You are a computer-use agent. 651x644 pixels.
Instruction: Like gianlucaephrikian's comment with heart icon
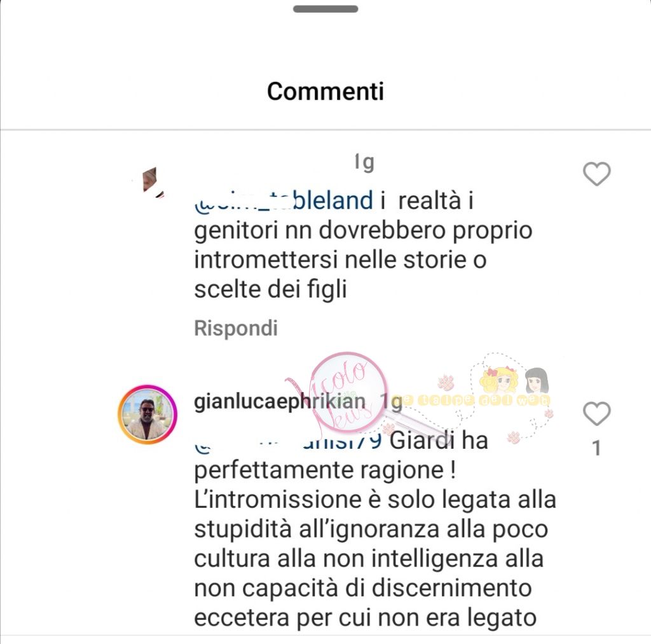[596, 414]
